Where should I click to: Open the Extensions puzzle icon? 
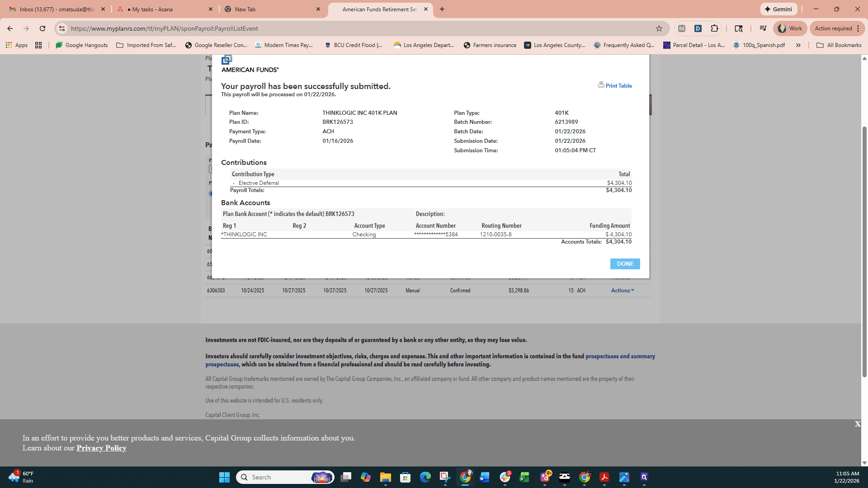tap(714, 28)
